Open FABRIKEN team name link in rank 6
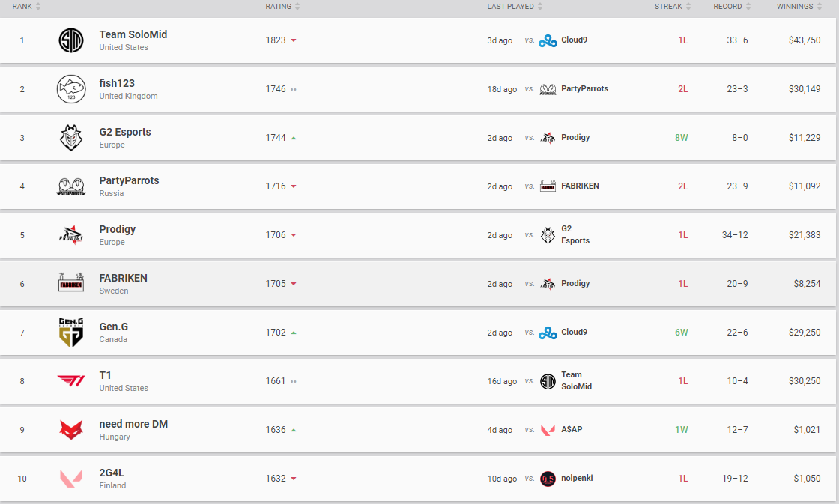This screenshot has width=839, height=504. 123,279
